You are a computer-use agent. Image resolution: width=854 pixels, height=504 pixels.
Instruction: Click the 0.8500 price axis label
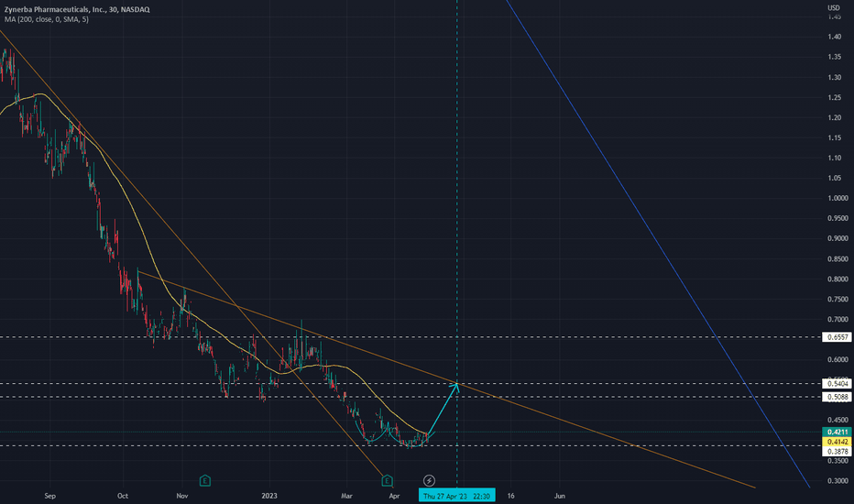[838, 259]
